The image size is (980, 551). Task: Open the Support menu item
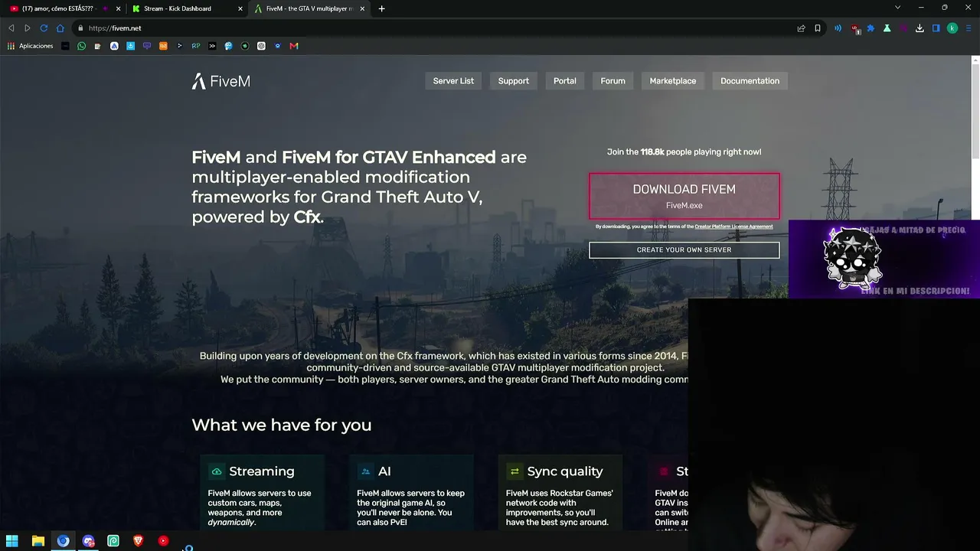(x=514, y=81)
